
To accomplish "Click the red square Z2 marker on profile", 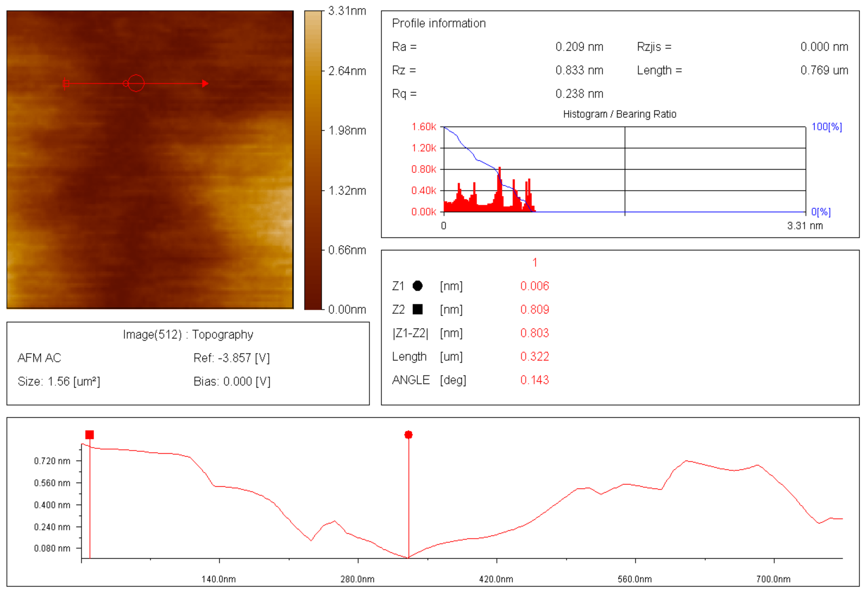I will click(89, 435).
